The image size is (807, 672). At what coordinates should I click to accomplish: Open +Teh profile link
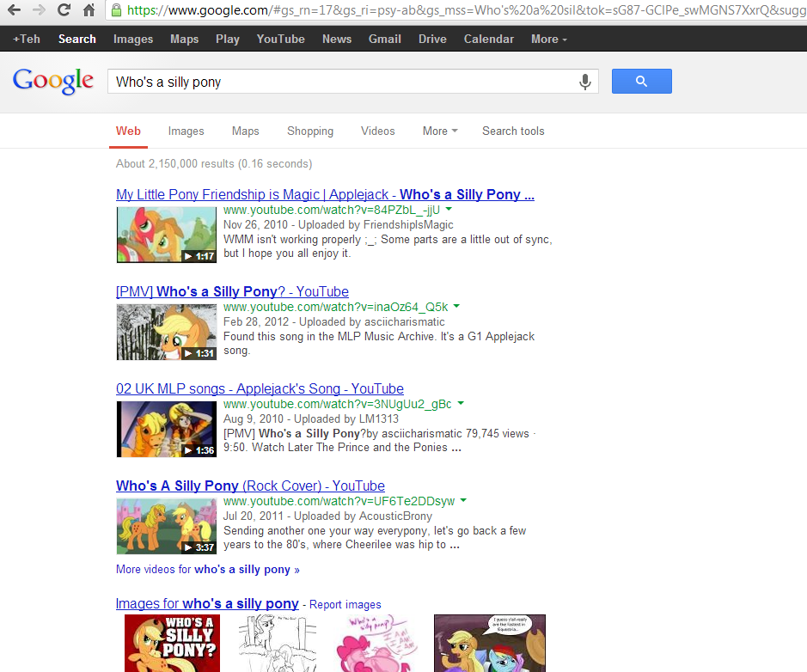(27, 40)
